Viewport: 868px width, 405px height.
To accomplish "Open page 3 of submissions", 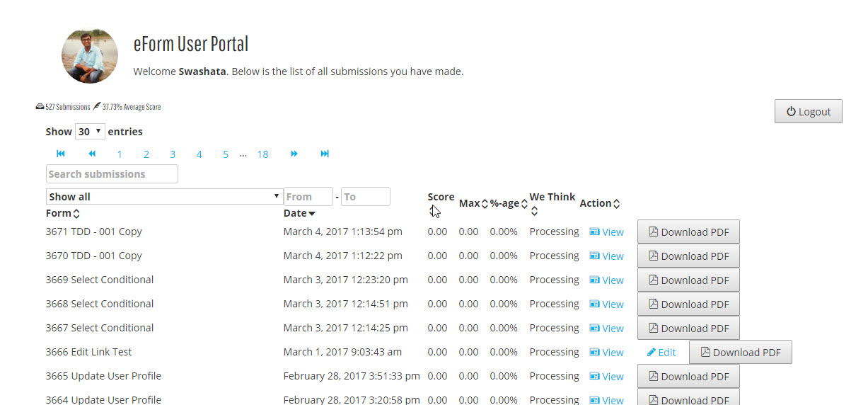I will tap(172, 154).
